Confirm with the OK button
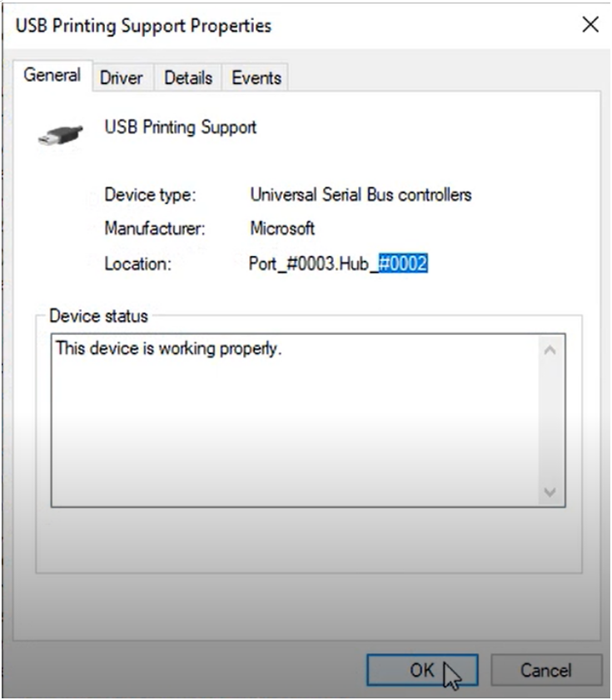The height and width of the screenshot is (700, 612). click(x=422, y=670)
